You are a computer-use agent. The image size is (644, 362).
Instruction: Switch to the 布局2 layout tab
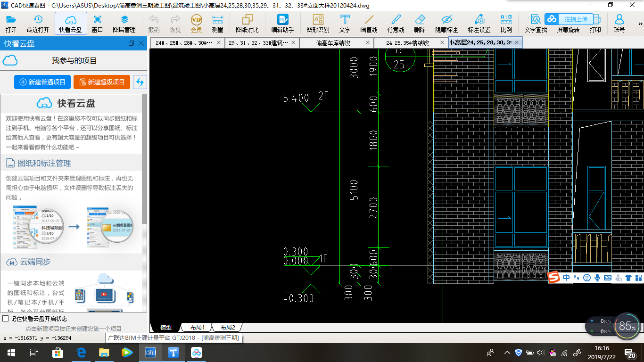tap(227, 327)
